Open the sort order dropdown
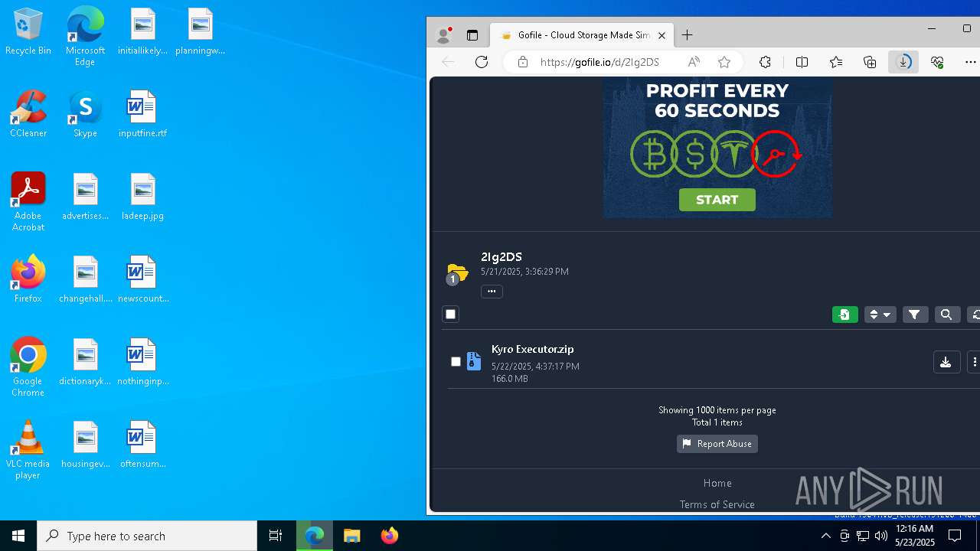980x551 pixels. (880, 315)
